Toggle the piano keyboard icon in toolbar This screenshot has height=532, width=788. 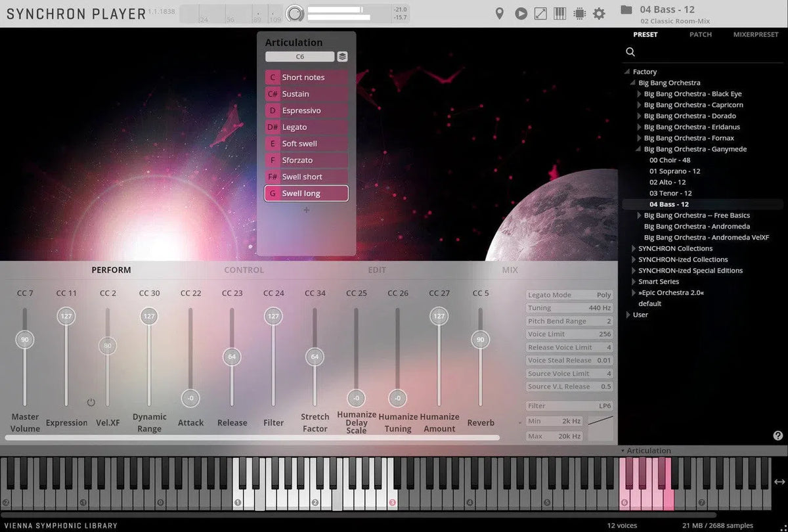(x=560, y=13)
